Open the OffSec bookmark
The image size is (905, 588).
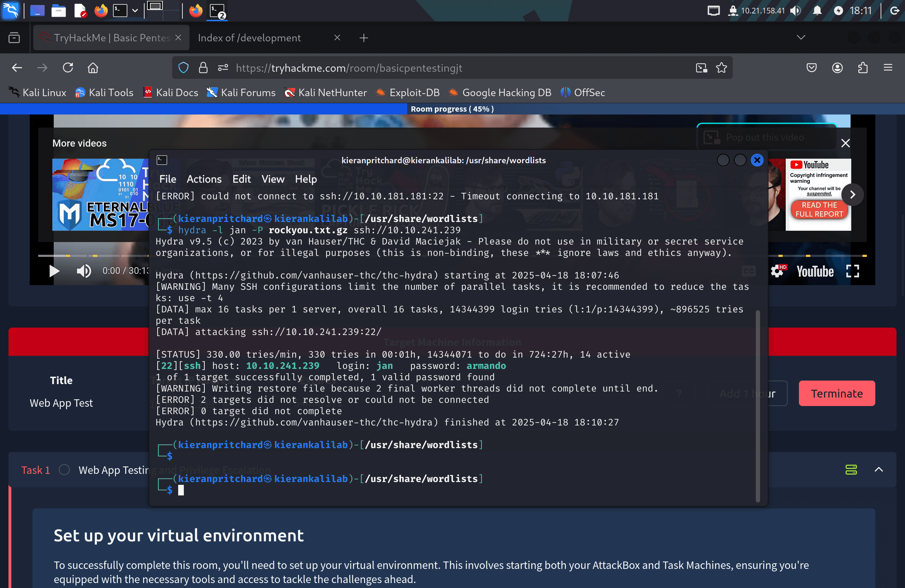pyautogui.click(x=583, y=92)
